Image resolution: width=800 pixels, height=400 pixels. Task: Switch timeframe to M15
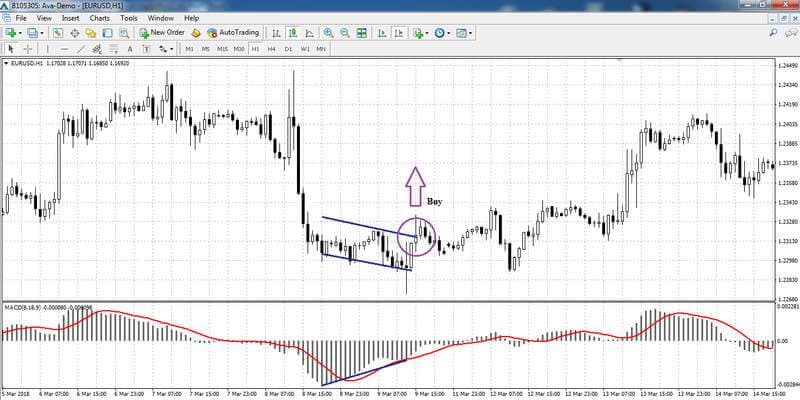point(222,49)
